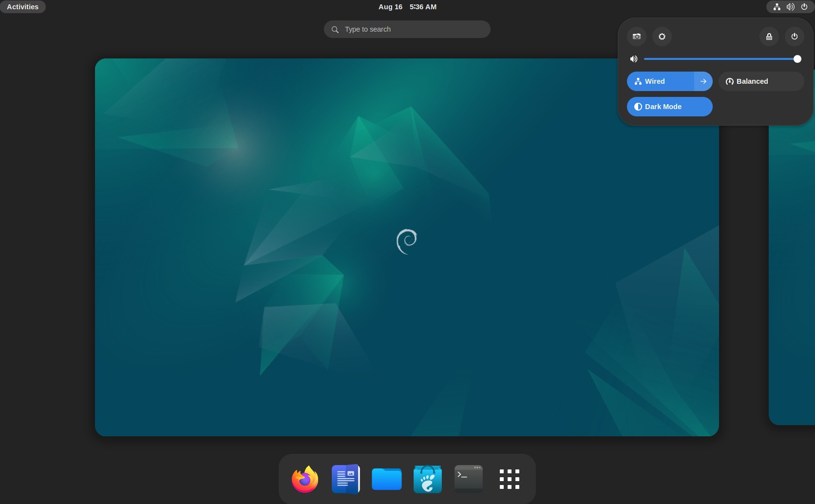Screen dimensions: 815x504
Task: Disable Dark Mode
Action: 670,107
